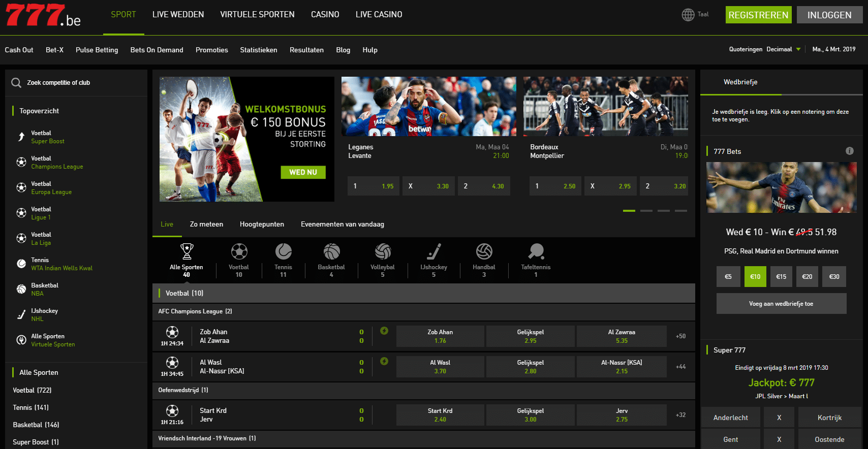Select €10 stake option
Viewport: 868px width, 449px height.
coord(755,277)
